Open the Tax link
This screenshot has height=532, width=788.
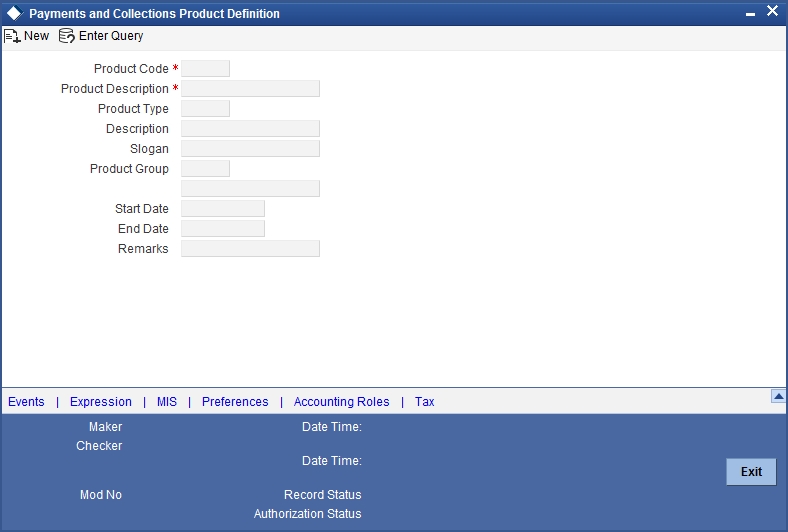coord(425,402)
